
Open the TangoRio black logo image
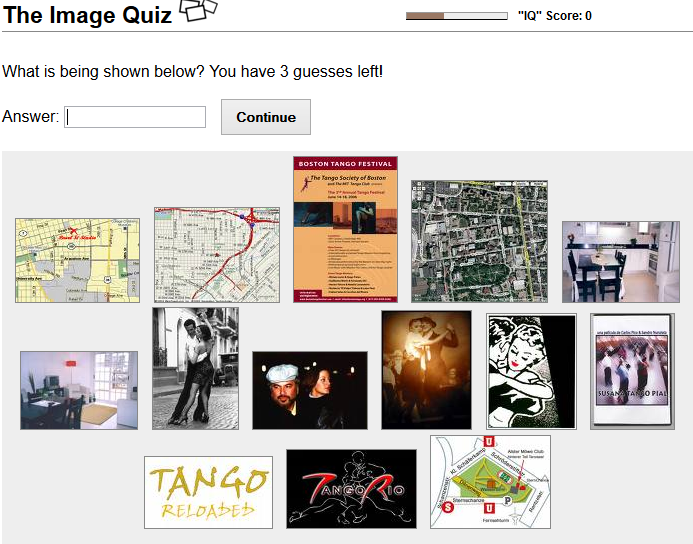pyautogui.click(x=351, y=489)
